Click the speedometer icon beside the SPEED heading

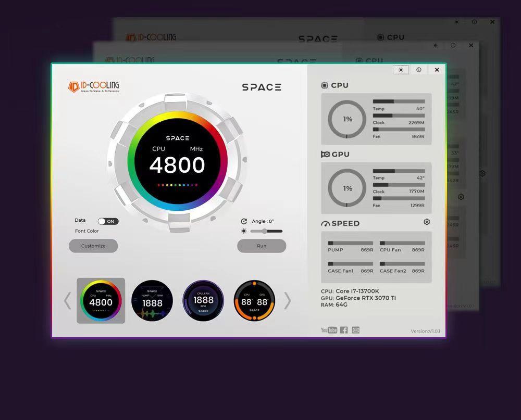[x=325, y=223]
